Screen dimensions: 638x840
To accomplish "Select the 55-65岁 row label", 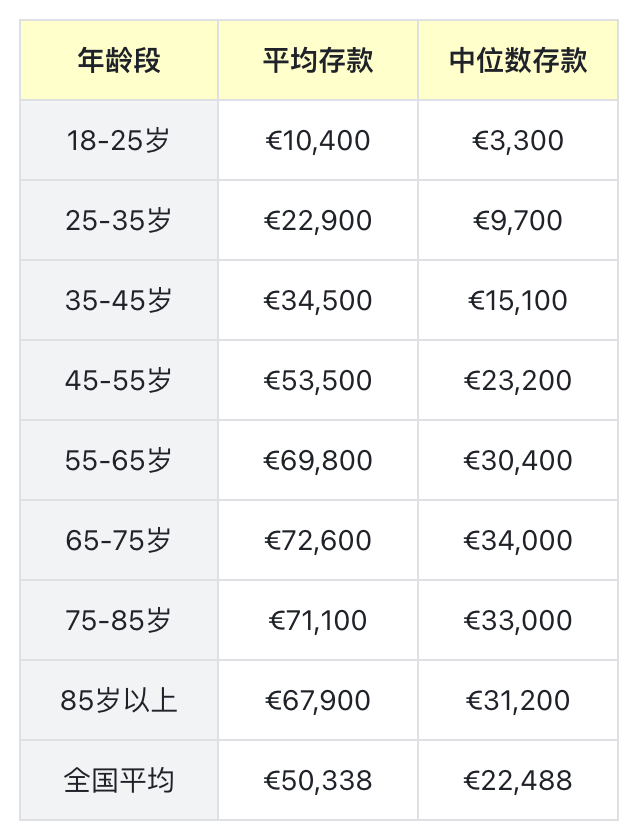I will (x=119, y=461).
